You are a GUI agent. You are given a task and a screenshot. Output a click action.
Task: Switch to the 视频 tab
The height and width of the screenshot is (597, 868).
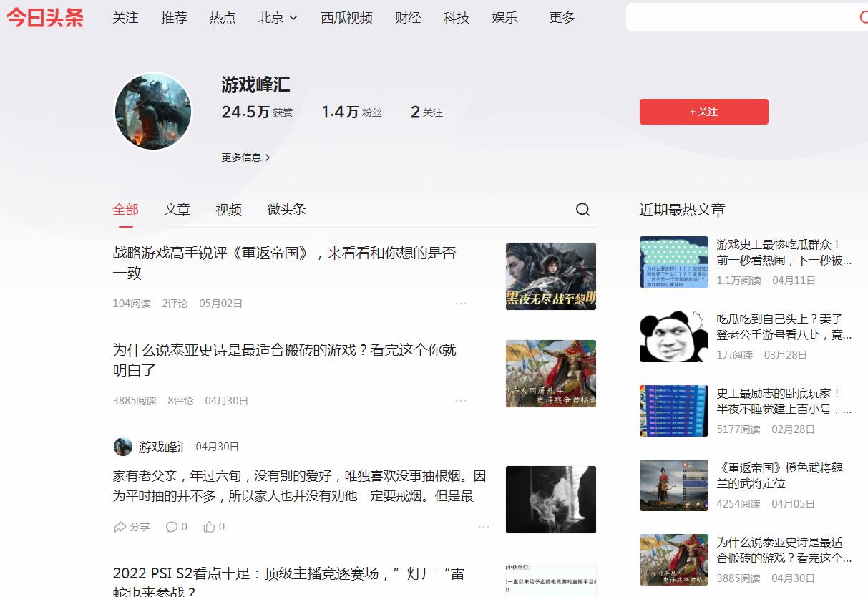(229, 210)
